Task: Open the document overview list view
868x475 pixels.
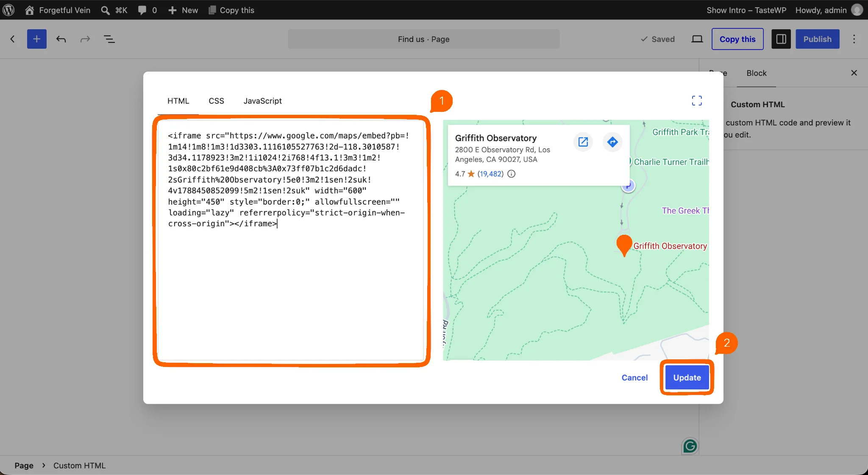Action: pos(109,39)
